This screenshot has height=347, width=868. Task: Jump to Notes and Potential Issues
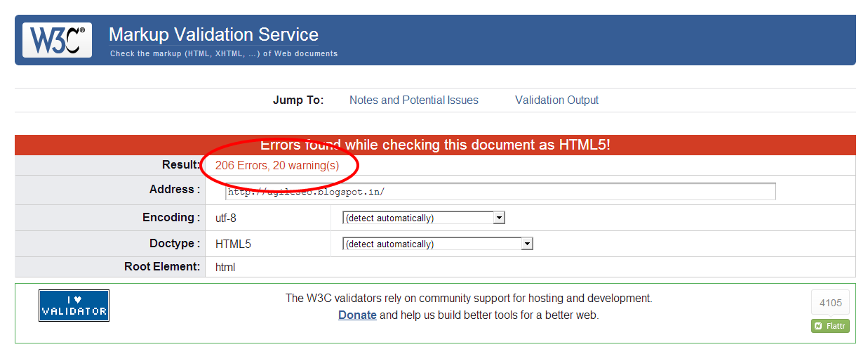tap(414, 100)
